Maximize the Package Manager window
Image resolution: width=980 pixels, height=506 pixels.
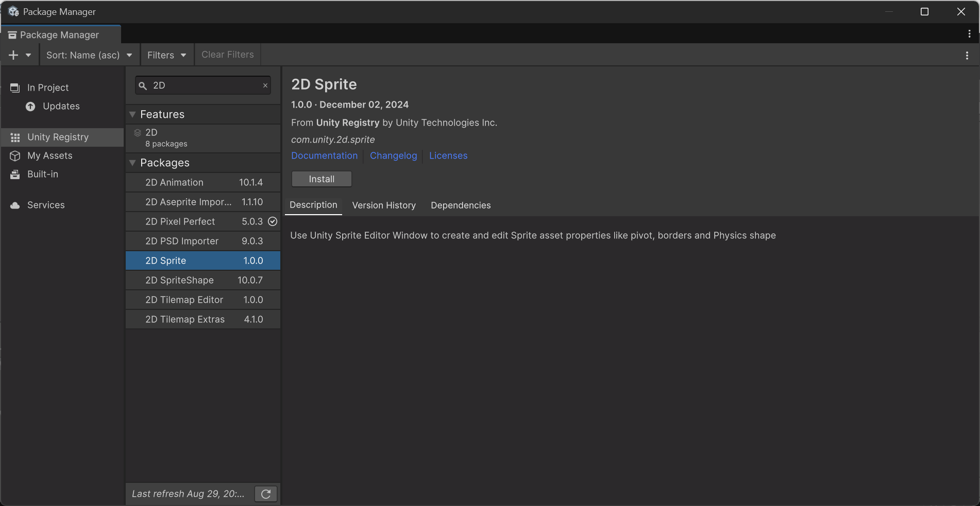tap(924, 12)
